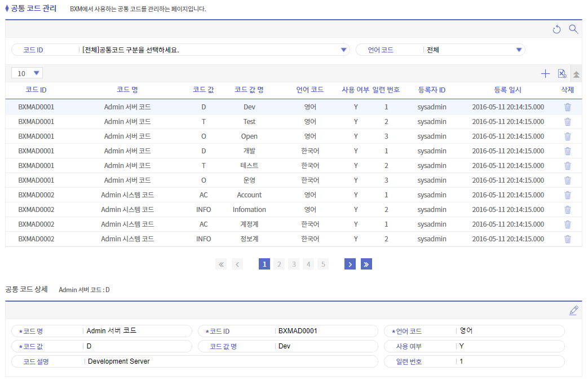Image resolution: width=588 pixels, height=384 pixels.
Task: Delete the 계정계 row via trash icon
Action: point(567,224)
